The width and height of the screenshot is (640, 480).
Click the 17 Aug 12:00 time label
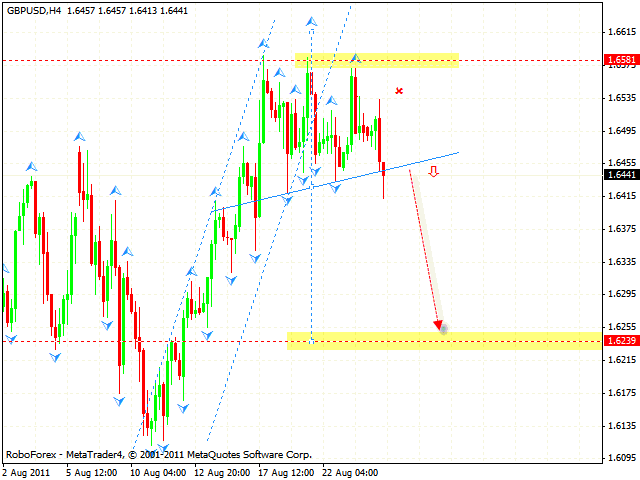pos(286,473)
